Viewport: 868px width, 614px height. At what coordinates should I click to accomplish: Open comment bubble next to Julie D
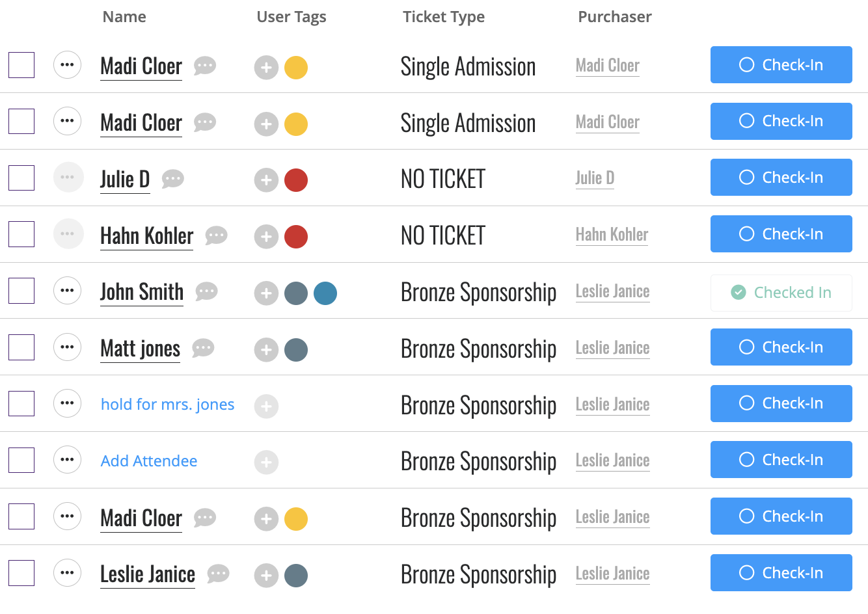pyautogui.click(x=173, y=178)
